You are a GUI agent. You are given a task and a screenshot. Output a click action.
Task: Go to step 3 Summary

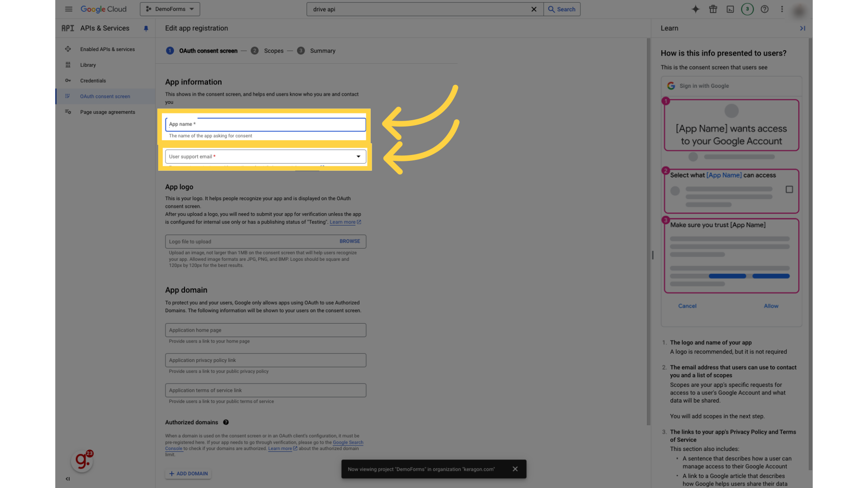tap(316, 51)
